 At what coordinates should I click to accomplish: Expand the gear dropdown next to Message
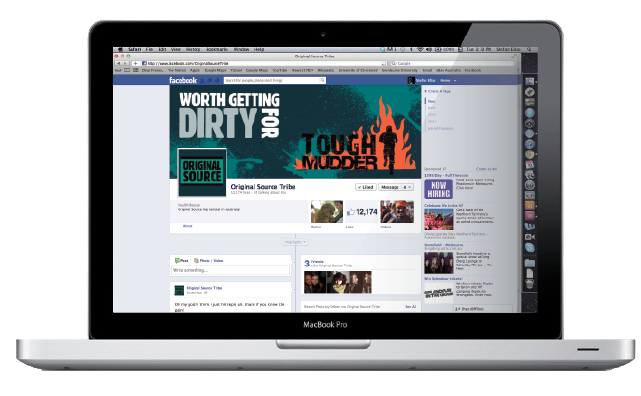click(408, 187)
